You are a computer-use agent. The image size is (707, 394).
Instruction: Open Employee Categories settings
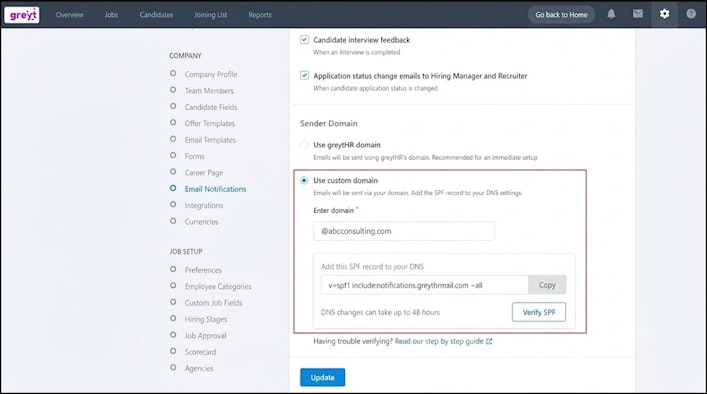[x=218, y=286]
